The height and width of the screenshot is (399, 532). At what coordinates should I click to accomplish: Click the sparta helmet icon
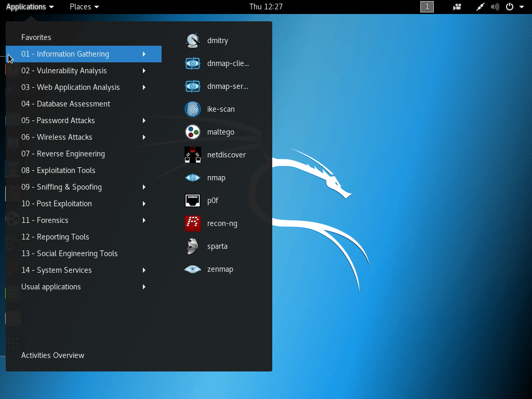[193, 246]
